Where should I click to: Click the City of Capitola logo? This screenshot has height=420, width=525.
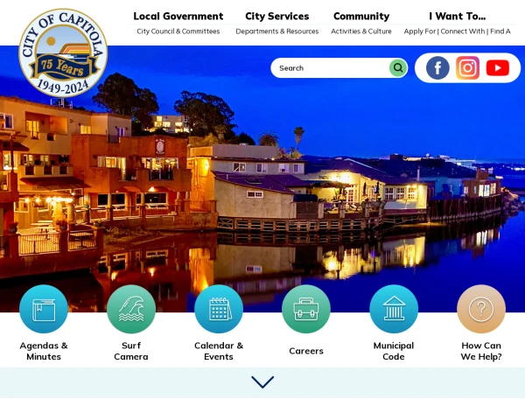62,54
